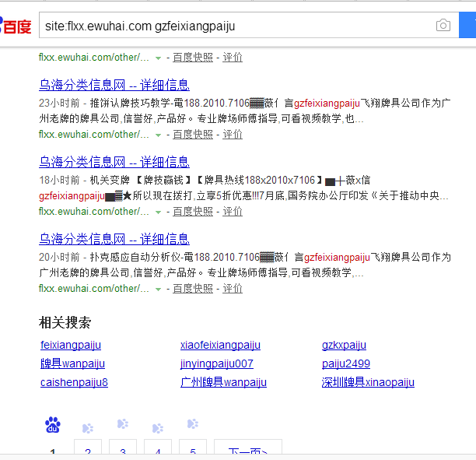
Task: Expand URL dropdown of the 20小时前 result
Action: (158, 290)
